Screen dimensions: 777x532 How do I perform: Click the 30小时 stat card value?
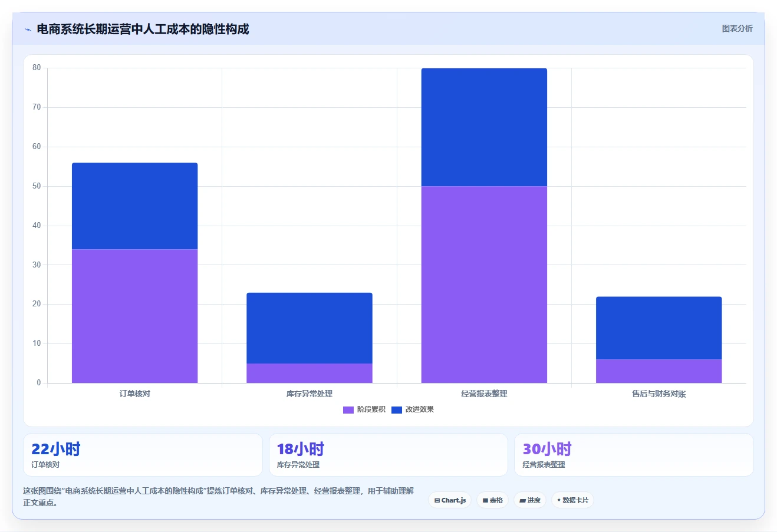pyautogui.click(x=547, y=449)
